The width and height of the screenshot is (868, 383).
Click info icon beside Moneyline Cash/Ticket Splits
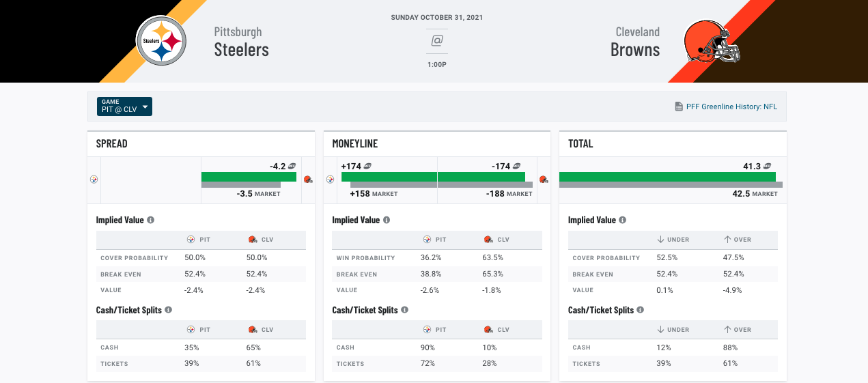tap(404, 310)
